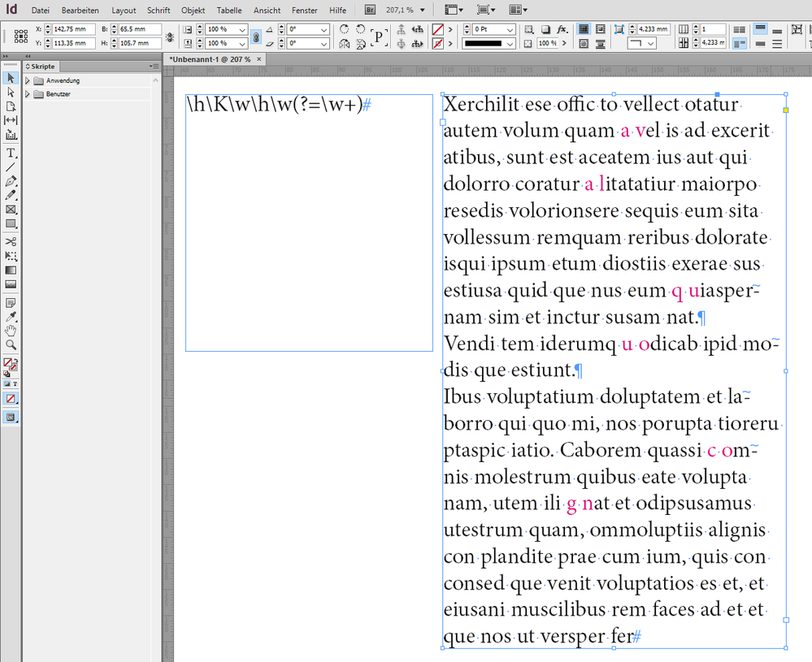Expand the Anwendung scripts folder
The height and width of the screenshot is (662, 812).
pos(28,80)
